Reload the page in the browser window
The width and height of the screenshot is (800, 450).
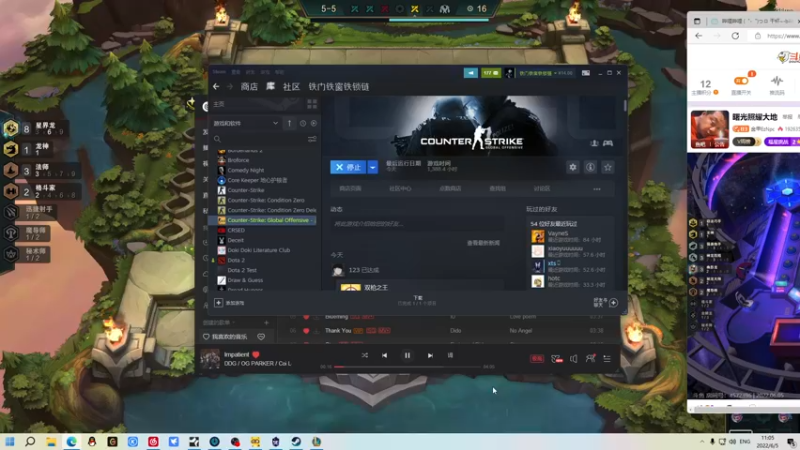[735, 36]
